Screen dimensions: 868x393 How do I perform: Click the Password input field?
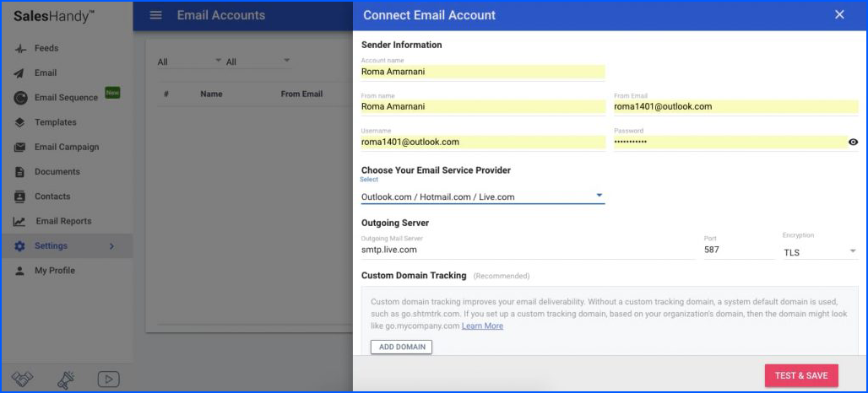730,142
